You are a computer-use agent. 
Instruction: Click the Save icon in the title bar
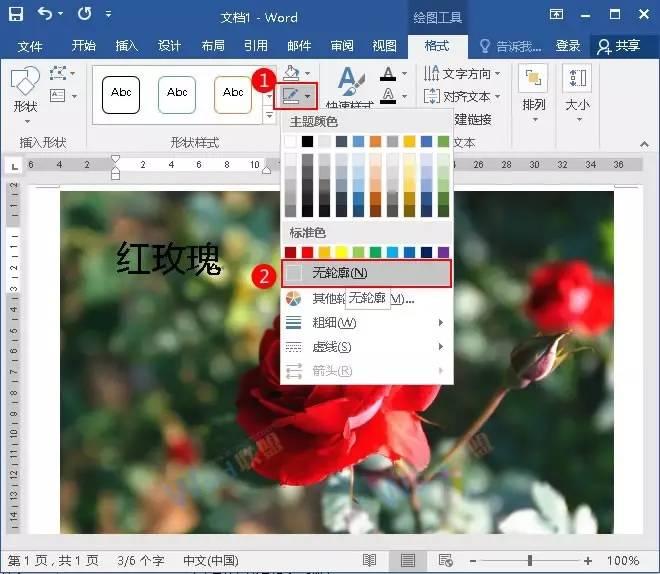(x=16, y=14)
